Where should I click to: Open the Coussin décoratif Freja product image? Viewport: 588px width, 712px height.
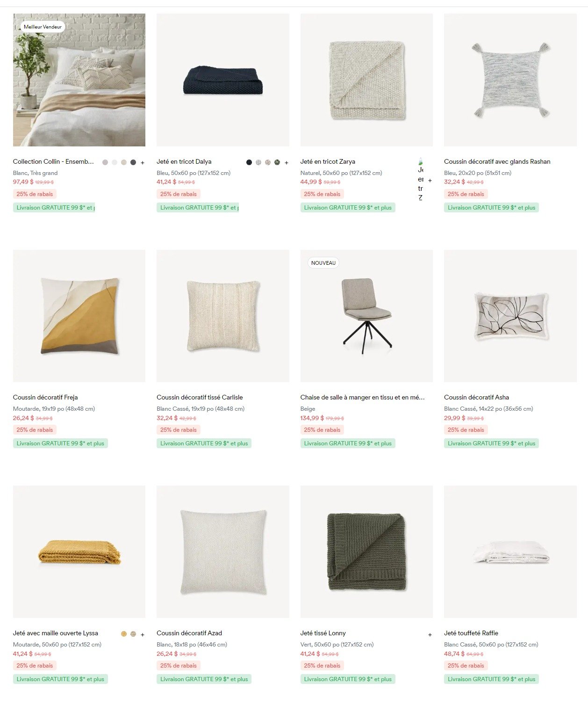click(79, 316)
